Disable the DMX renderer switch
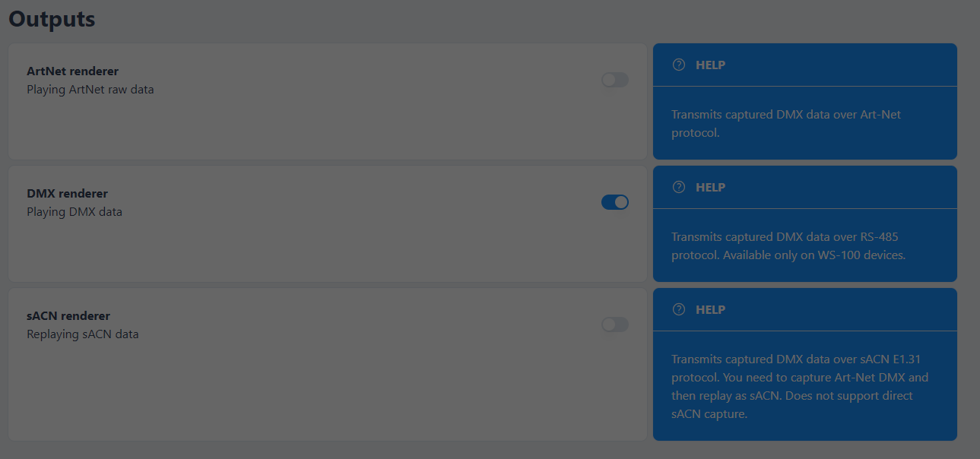The image size is (980, 459). [614, 202]
